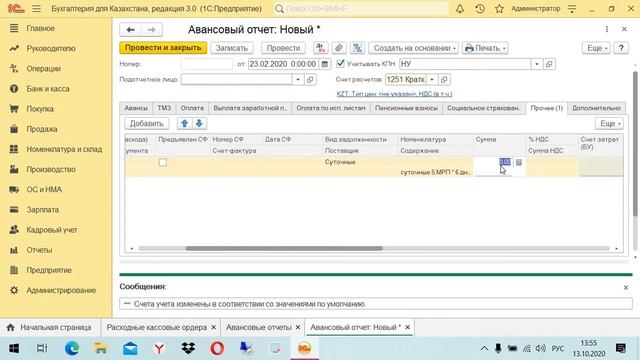Show document postings Дт/Кт icon
The height and width of the screenshot is (360, 640).
click(x=321, y=48)
